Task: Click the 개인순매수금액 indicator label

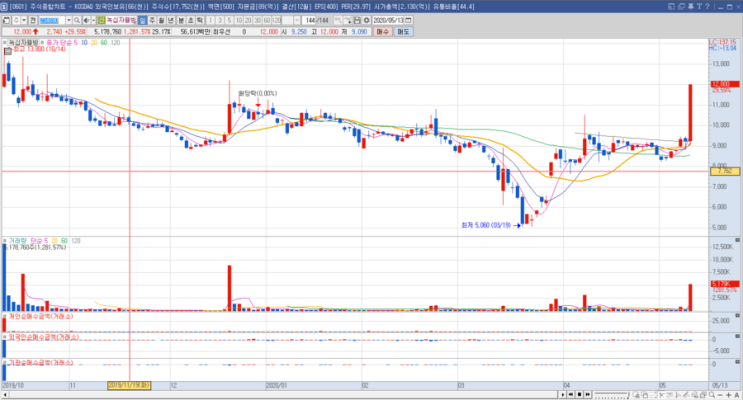Action: [x=41, y=316]
